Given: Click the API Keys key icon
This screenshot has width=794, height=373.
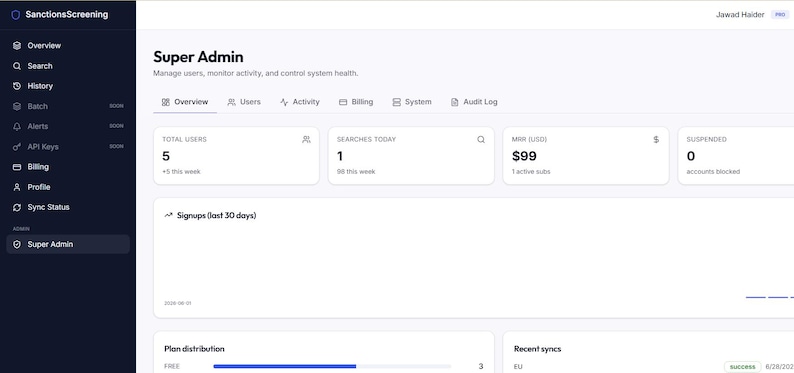Looking at the screenshot, I should 17,147.
